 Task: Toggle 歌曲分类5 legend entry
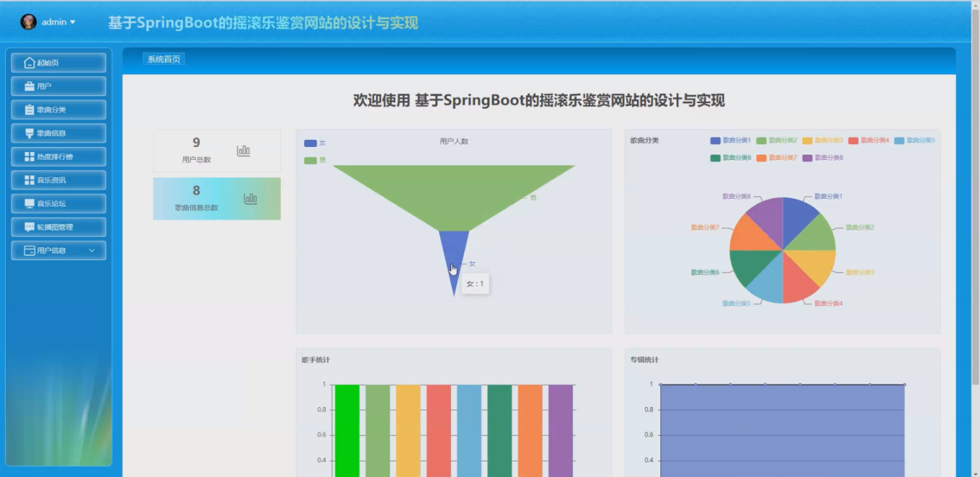tap(914, 141)
